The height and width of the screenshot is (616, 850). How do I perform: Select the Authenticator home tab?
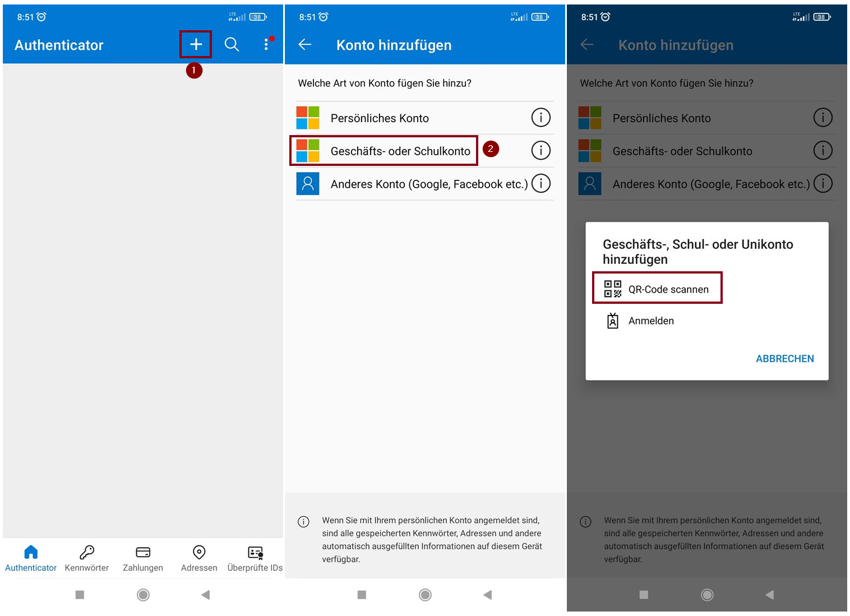(31, 558)
